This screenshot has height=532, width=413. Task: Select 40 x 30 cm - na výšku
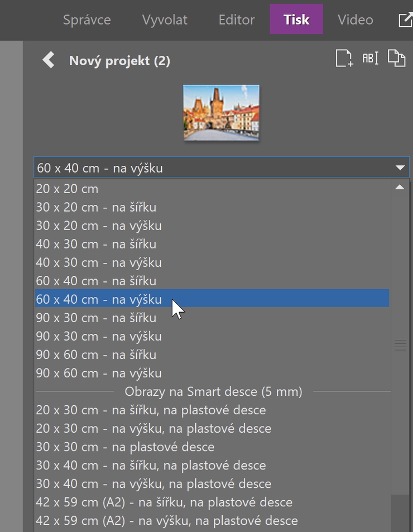pyautogui.click(x=212, y=262)
